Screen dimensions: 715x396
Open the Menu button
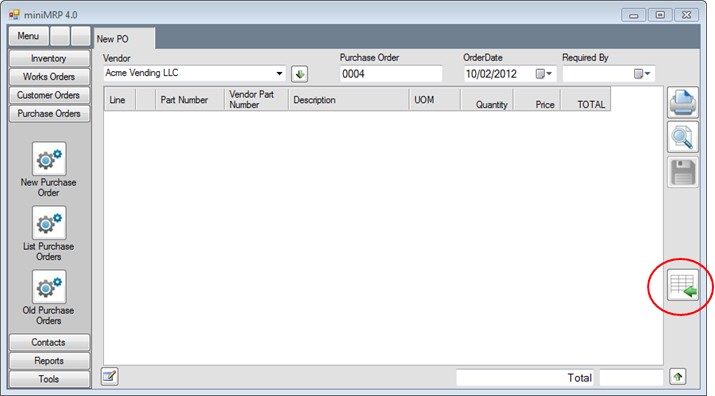28,36
